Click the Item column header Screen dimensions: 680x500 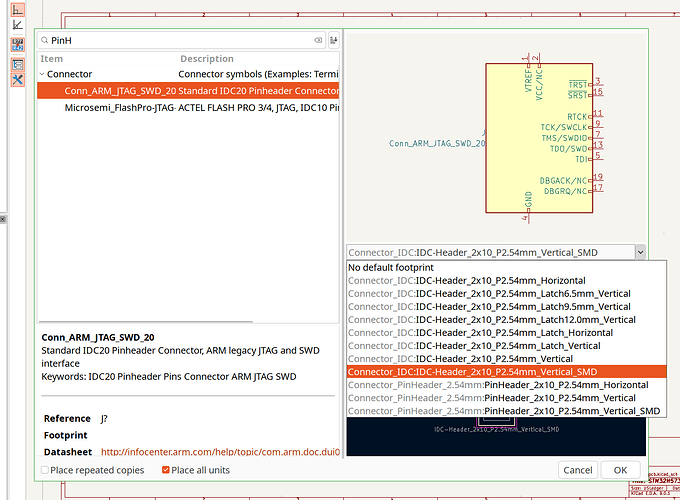[x=52, y=59]
